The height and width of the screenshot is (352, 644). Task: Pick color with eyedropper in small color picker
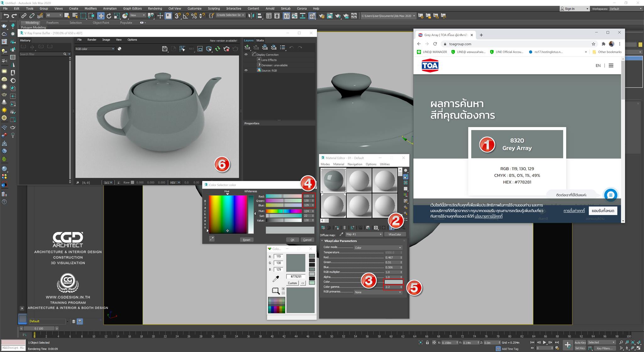276,279
